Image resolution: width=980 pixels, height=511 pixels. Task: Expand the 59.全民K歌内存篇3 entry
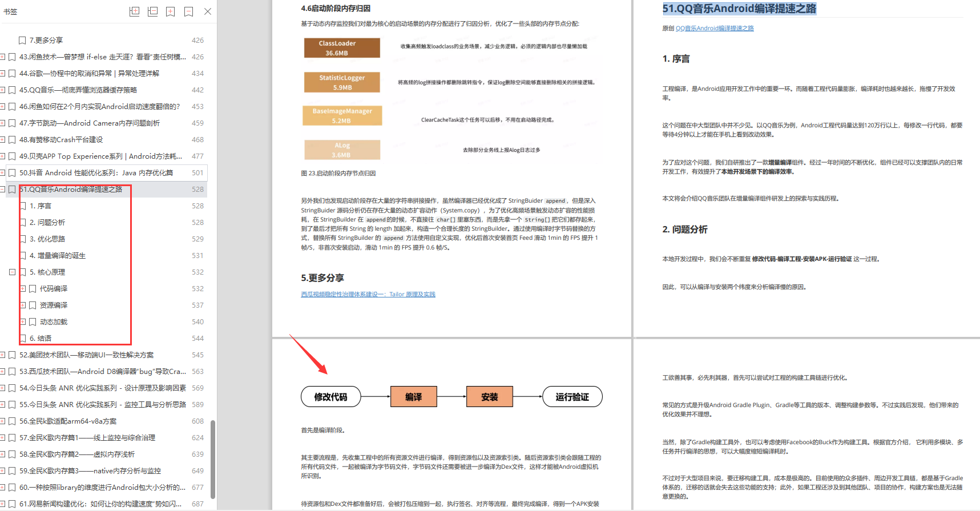coord(2,471)
